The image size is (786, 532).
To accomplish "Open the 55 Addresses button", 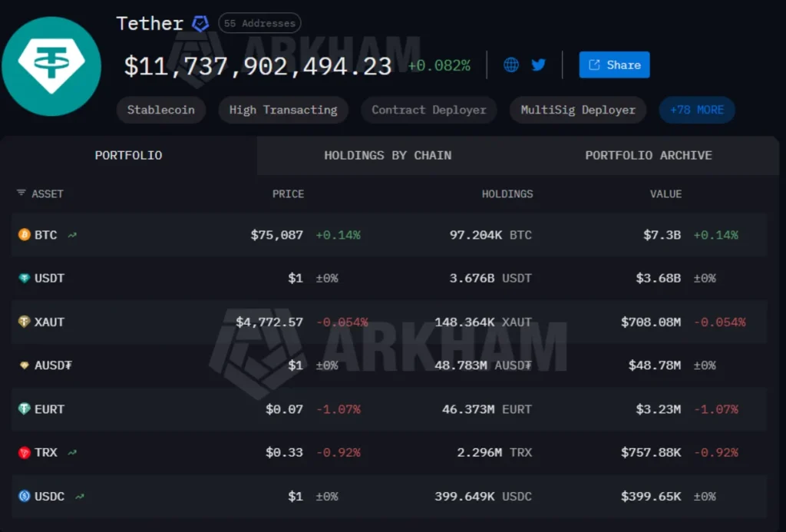I will click(259, 23).
